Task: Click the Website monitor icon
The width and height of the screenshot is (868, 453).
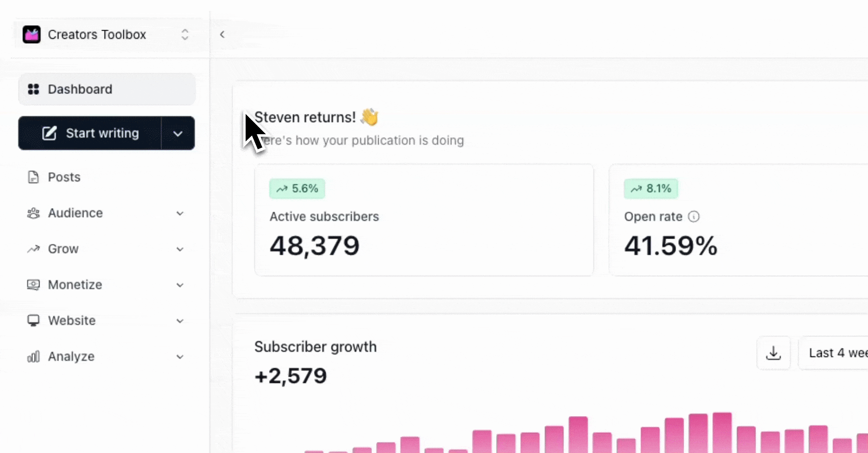Action: pyautogui.click(x=34, y=320)
